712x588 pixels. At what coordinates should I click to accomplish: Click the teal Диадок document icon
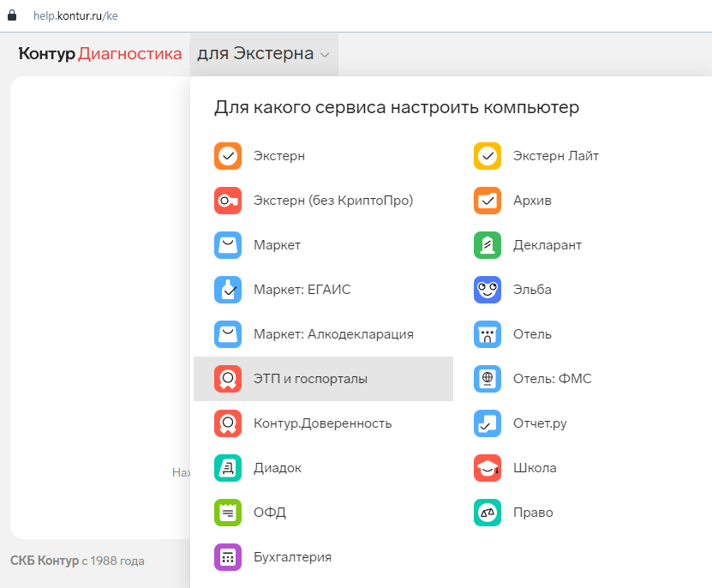click(x=228, y=468)
